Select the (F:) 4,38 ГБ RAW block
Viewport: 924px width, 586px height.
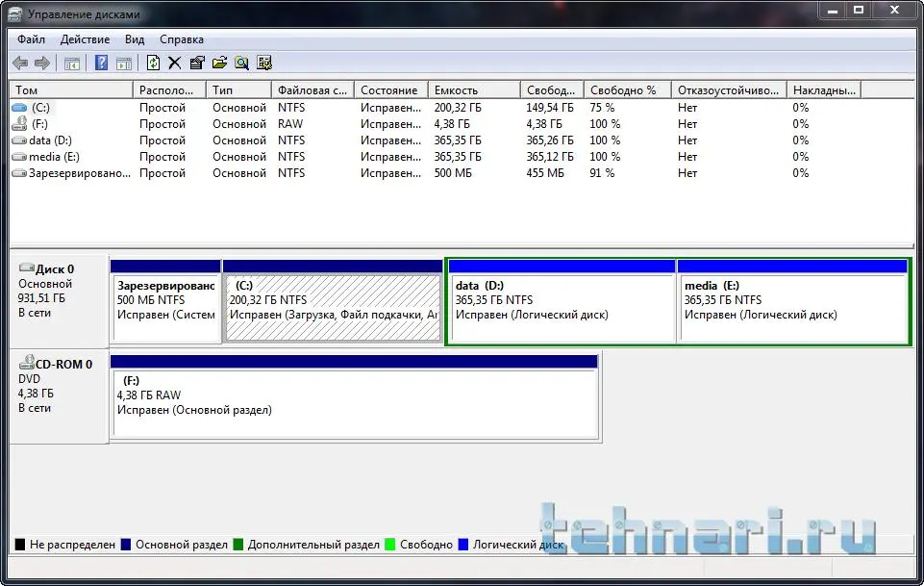point(354,396)
